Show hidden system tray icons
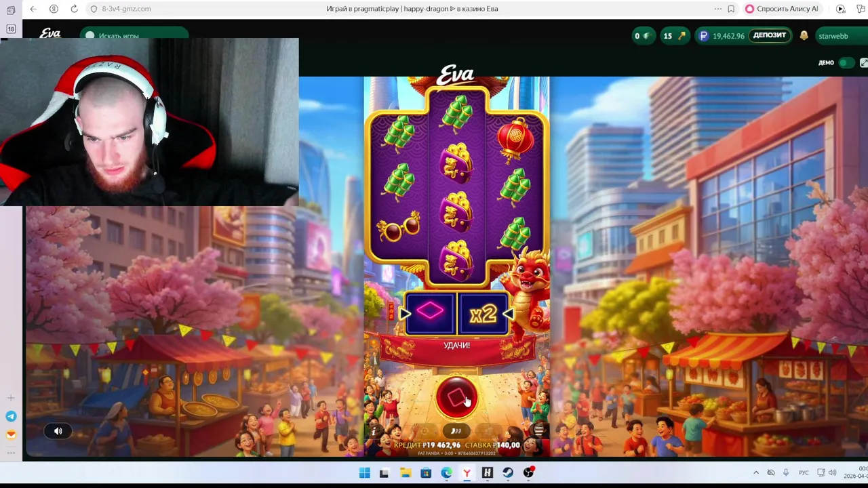The height and width of the screenshot is (488, 868). pyautogui.click(x=756, y=472)
